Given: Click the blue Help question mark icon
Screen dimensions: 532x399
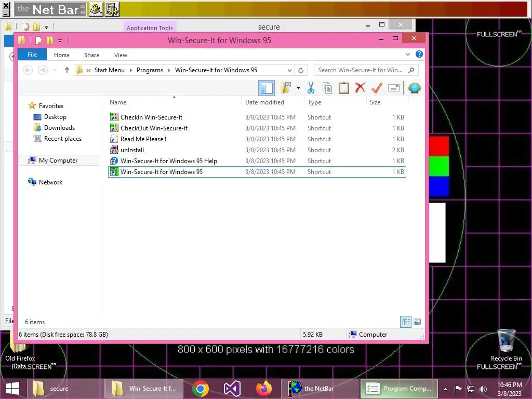Looking at the screenshot, I should click(x=419, y=54).
